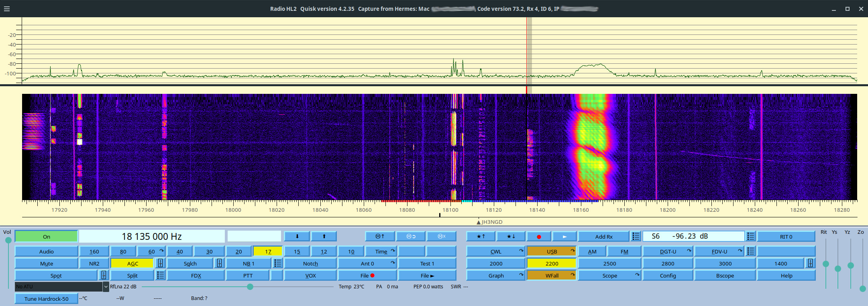Toggle the Mute button
Image resolution: width=868 pixels, height=306 pixels.
coord(46,263)
